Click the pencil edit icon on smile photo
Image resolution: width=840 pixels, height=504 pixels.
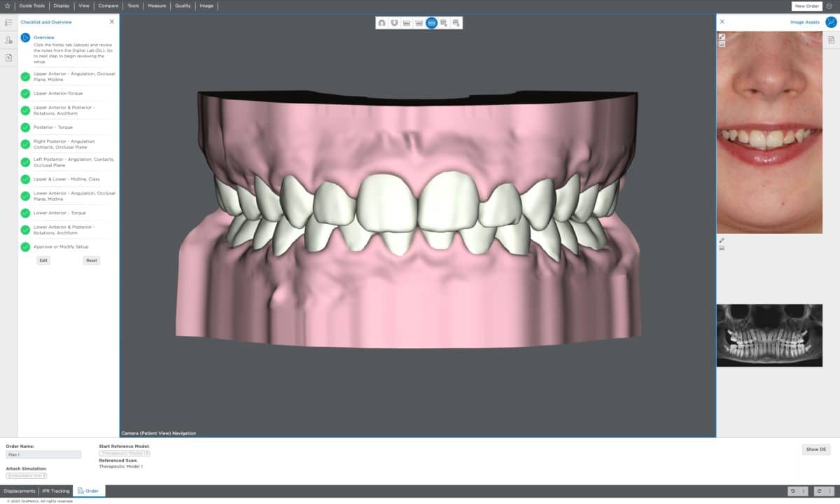(722, 36)
